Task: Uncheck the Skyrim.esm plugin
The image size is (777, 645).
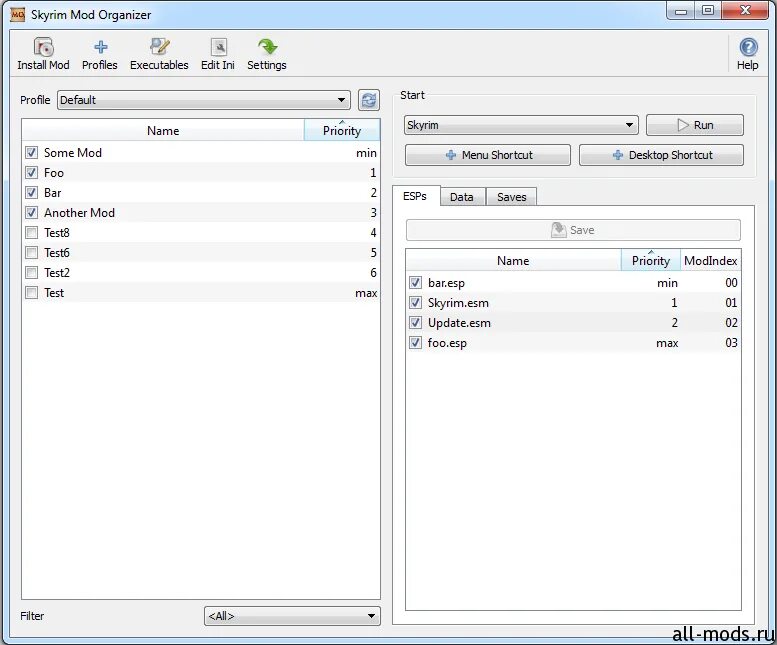Action: point(415,302)
